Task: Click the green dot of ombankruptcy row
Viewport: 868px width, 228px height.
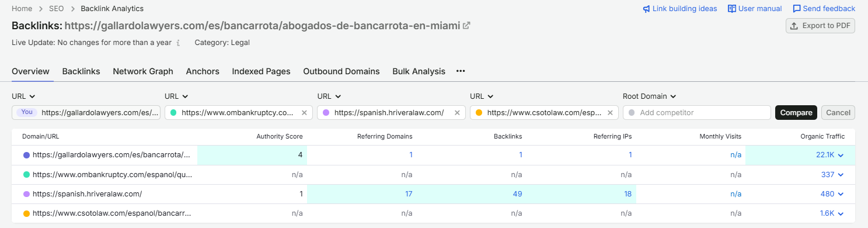Action: click(26, 174)
